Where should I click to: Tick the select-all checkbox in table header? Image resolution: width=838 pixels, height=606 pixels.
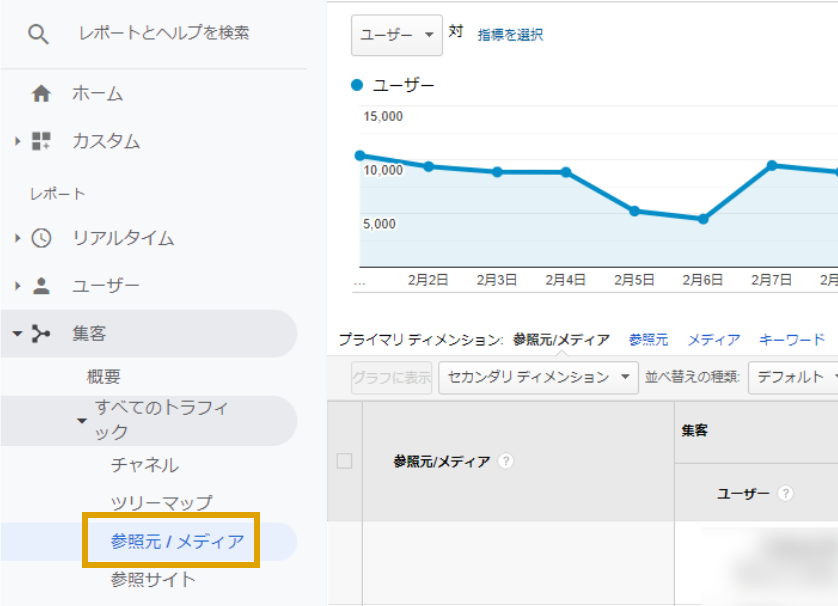(x=344, y=461)
